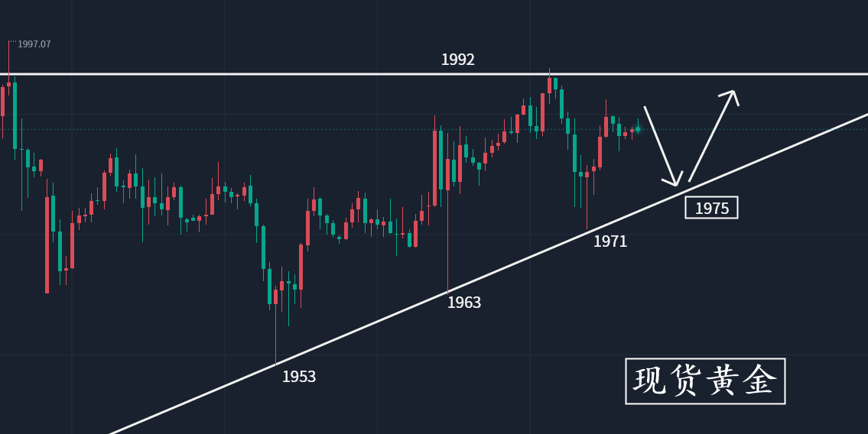Click the red candle peaking at 1992 line
The image size is (868, 434).
549,83
